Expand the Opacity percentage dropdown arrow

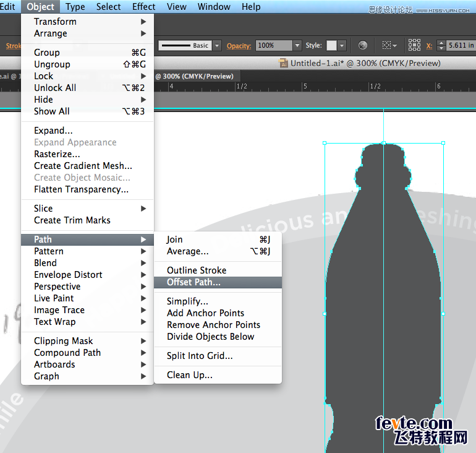point(297,46)
